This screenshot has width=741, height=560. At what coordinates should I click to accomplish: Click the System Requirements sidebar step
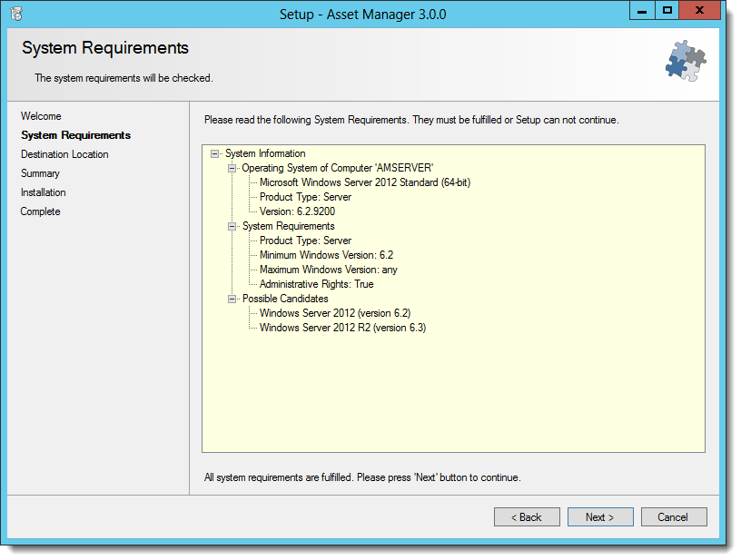[x=75, y=135]
